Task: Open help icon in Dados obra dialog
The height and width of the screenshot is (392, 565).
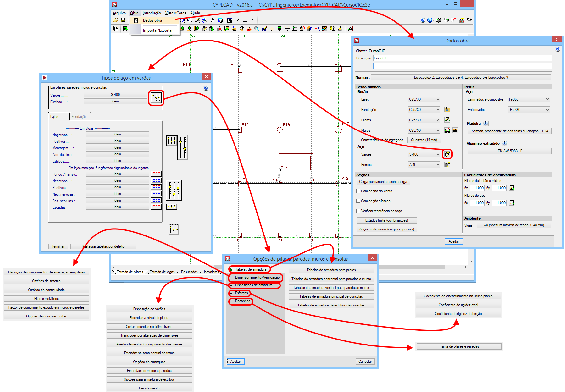Action: coord(558,49)
